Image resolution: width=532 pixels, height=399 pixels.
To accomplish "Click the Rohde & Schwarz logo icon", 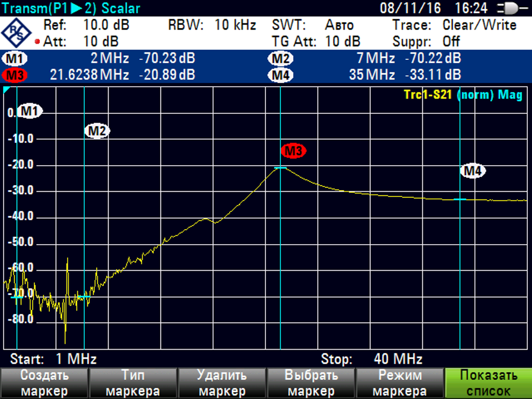I will click(x=17, y=33).
